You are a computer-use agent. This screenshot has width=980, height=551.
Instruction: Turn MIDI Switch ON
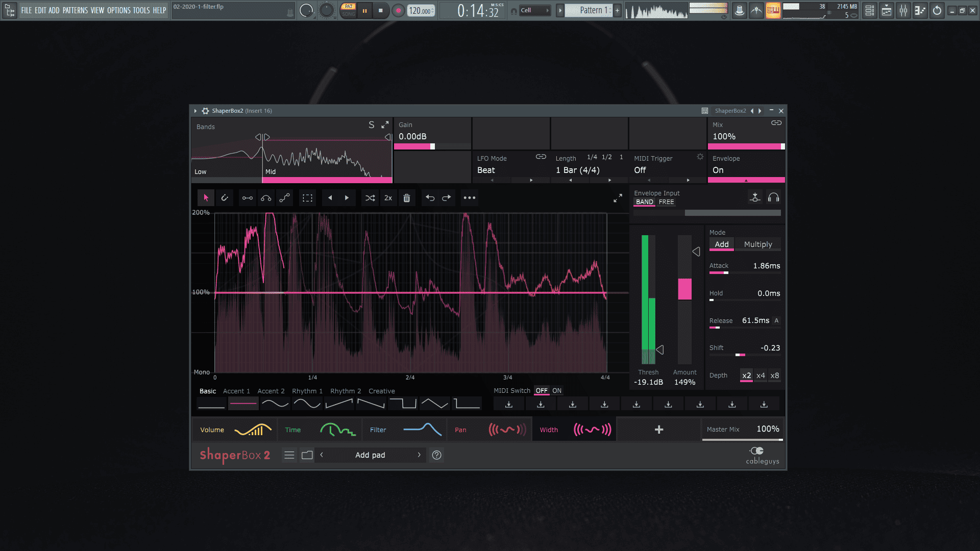click(557, 391)
